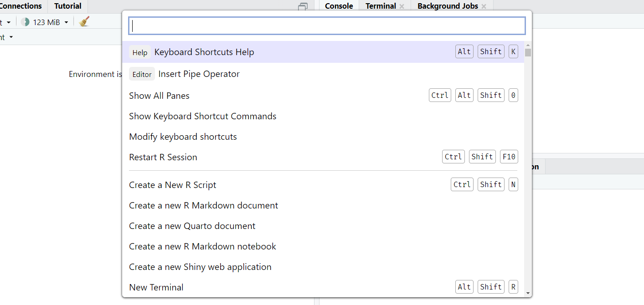Click the broom icon to clear environment

84,21
